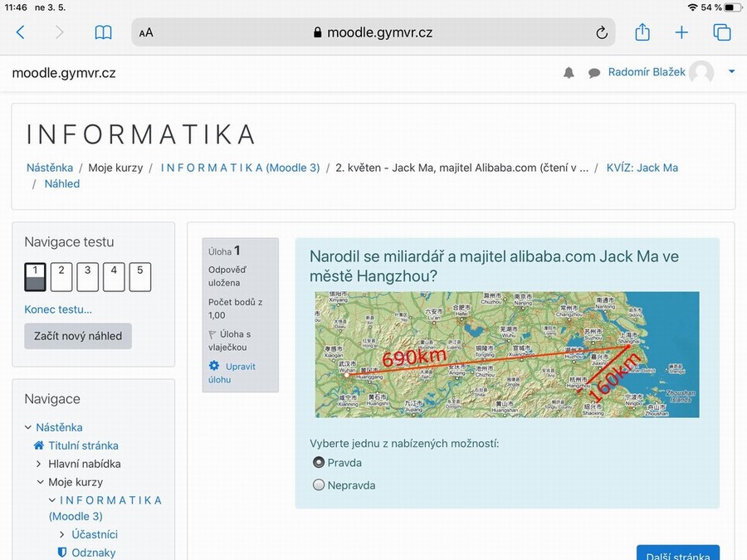Viewport: 747px width, 560px height.
Task: Jump to quiz question 1
Action: [35, 276]
